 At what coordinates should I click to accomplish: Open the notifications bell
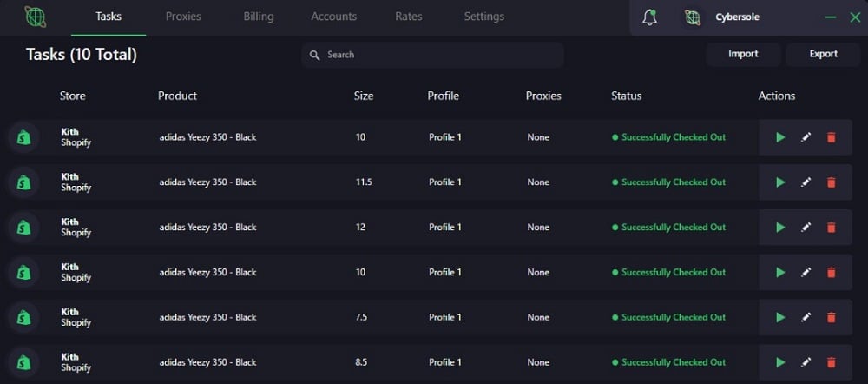649,17
